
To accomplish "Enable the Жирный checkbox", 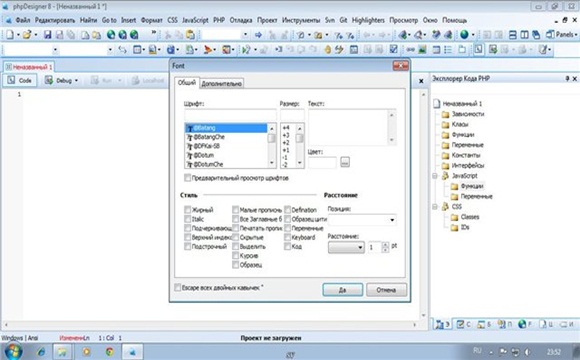I will tap(188, 210).
